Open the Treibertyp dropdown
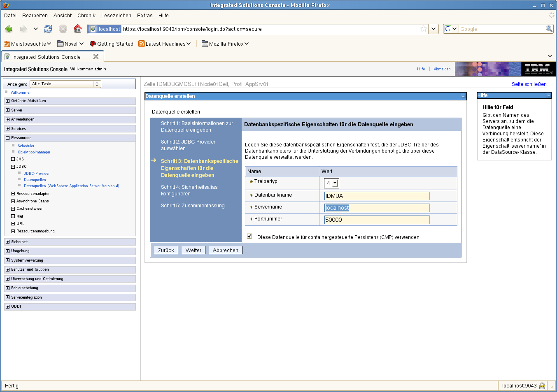 point(331,183)
